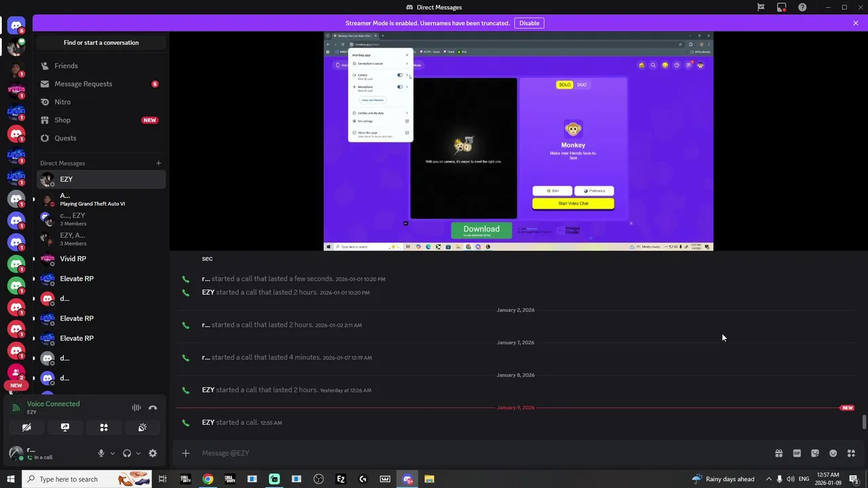Screen dimensions: 868x488
Task: Send a gift icon
Action: [778, 453]
